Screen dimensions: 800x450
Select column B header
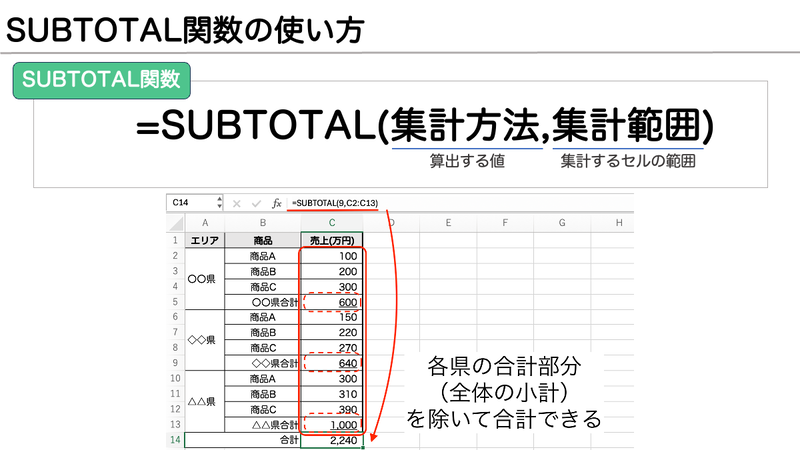[x=263, y=223]
